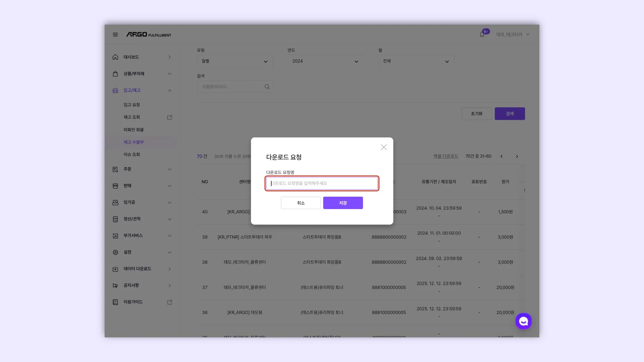Open the notification bell
Screen dimensions: 644x362
[482, 34]
